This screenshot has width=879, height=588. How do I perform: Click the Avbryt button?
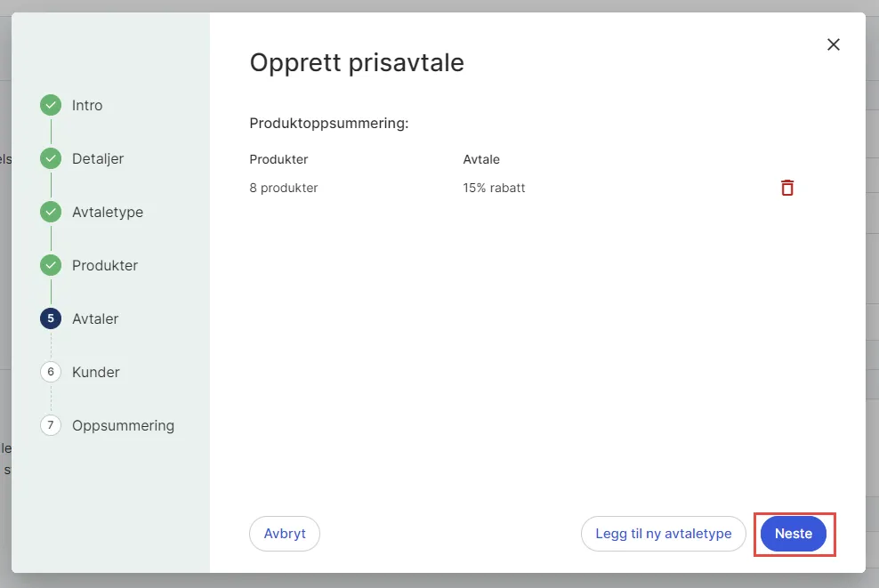[285, 534]
